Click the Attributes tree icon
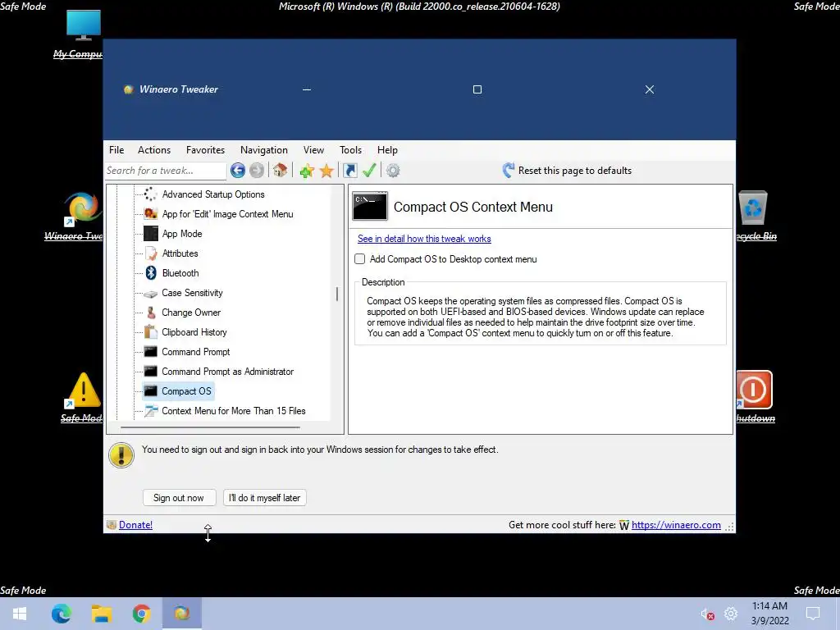The height and width of the screenshot is (630, 840). (151, 253)
